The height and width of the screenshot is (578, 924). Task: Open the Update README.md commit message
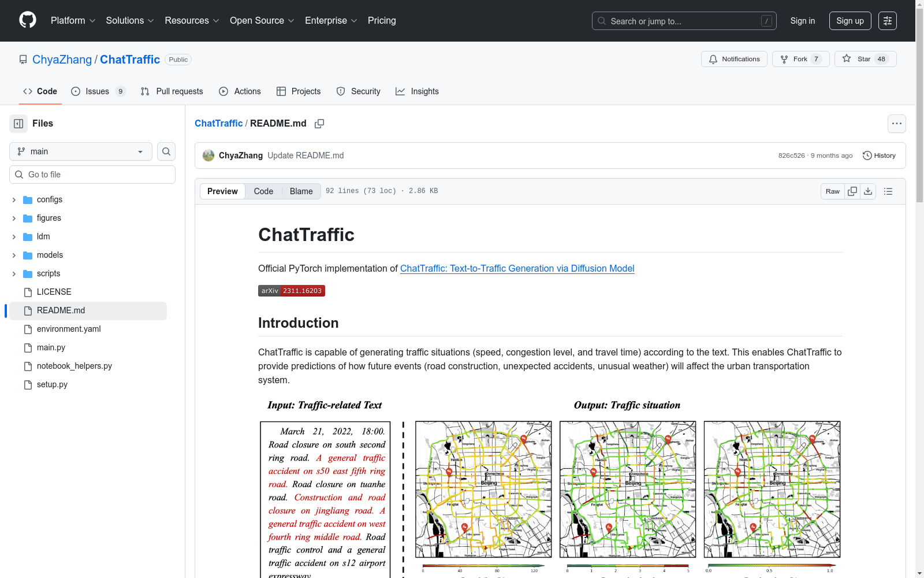coord(305,155)
